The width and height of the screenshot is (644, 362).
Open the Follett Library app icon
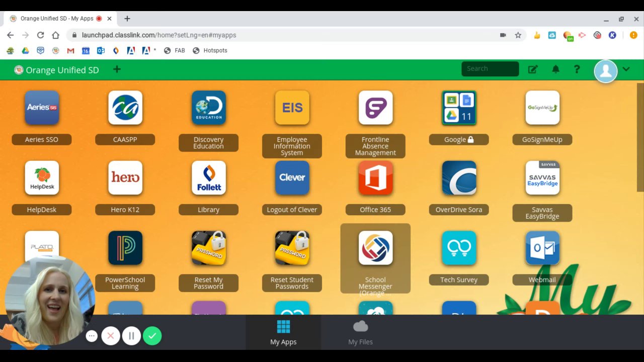click(x=209, y=177)
